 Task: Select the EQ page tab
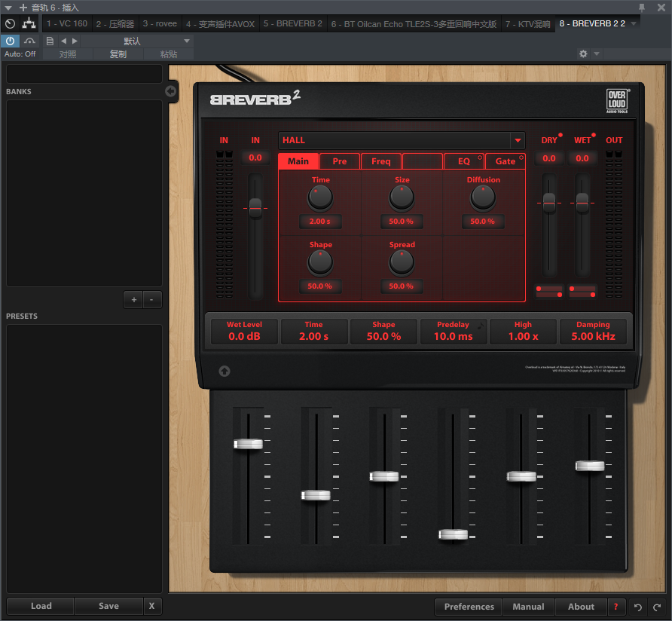coord(464,161)
